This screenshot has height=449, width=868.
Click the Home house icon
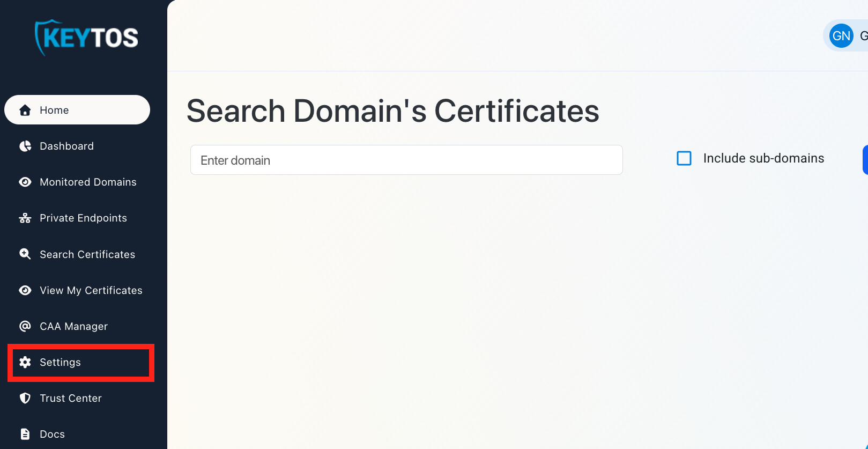25,110
